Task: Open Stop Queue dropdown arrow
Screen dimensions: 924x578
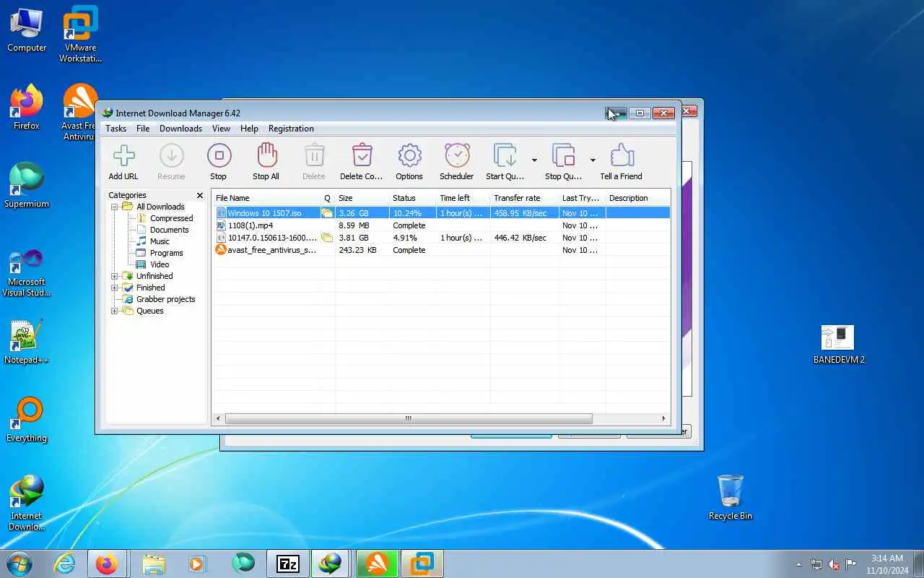Action: (x=593, y=160)
